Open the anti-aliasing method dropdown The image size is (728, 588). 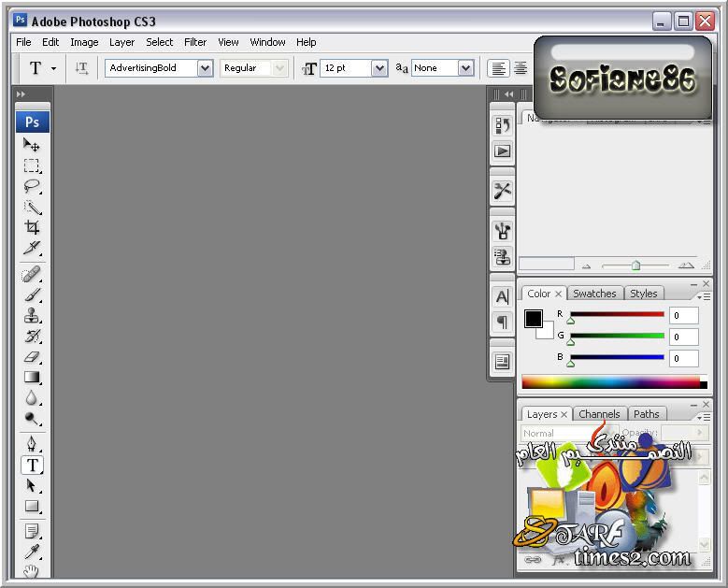(x=465, y=68)
